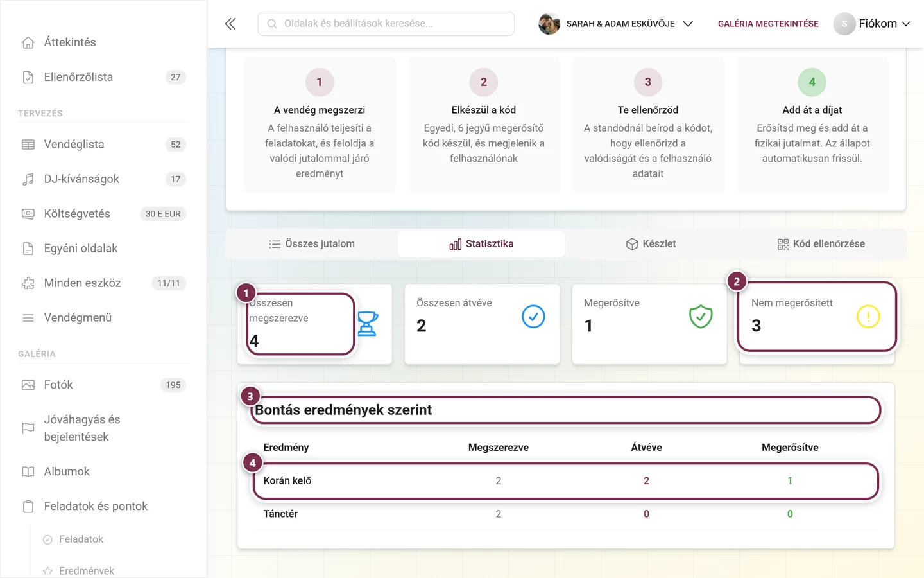Open Minden eszköz puzzle icon
The image size is (924, 578).
pyautogui.click(x=28, y=283)
